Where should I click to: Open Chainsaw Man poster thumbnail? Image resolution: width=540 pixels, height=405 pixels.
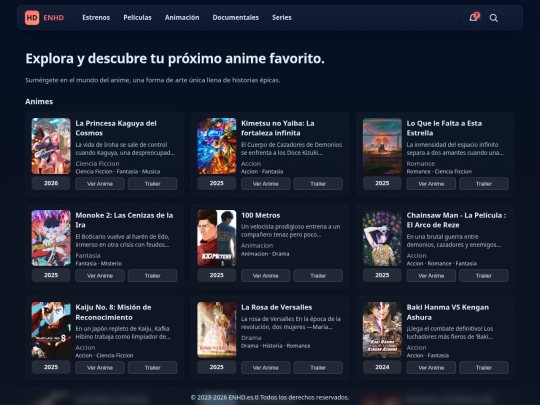(x=382, y=238)
